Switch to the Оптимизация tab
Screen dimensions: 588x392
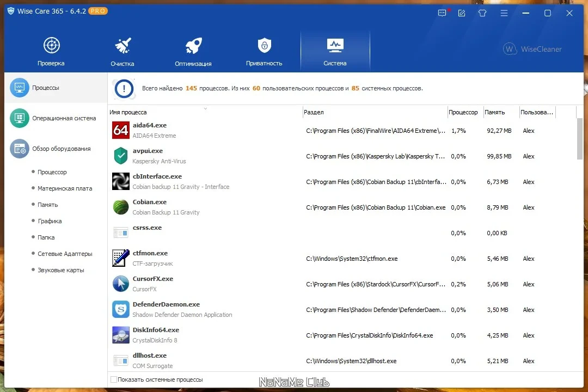(193, 51)
